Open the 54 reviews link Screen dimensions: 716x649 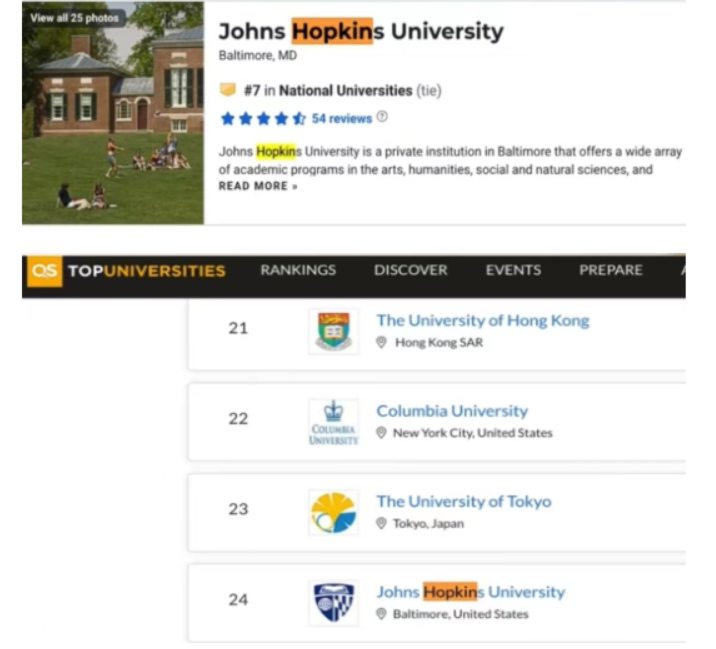pos(342,119)
